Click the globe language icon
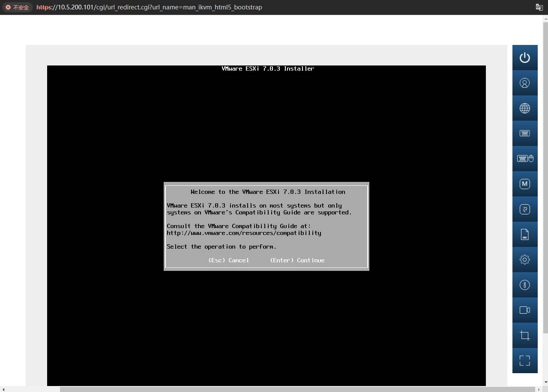 pyautogui.click(x=525, y=108)
